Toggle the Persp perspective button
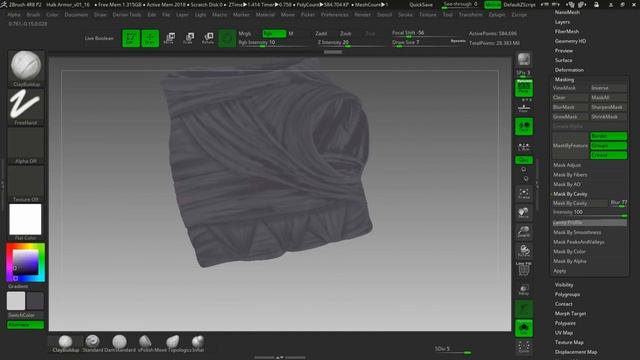The image size is (640, 360). pos(524,88)
